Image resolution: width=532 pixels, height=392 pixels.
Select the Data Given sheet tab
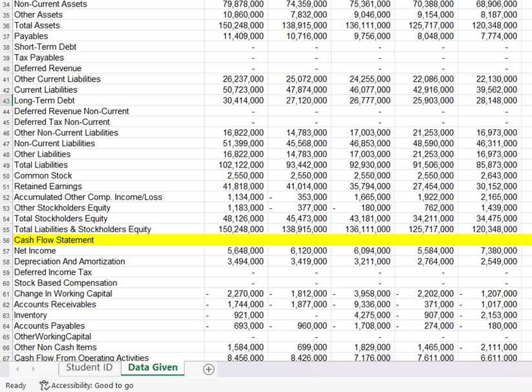tap(152, 367)
